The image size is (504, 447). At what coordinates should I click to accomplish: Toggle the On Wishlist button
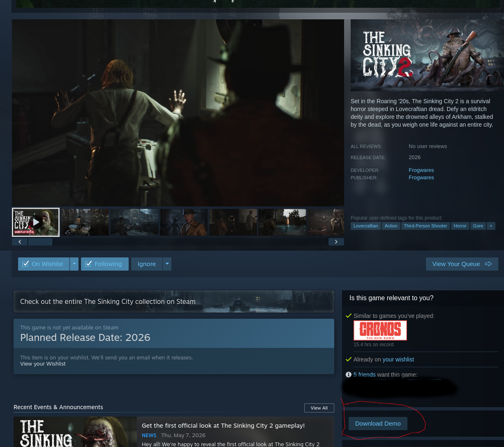[x=44, y=264]
